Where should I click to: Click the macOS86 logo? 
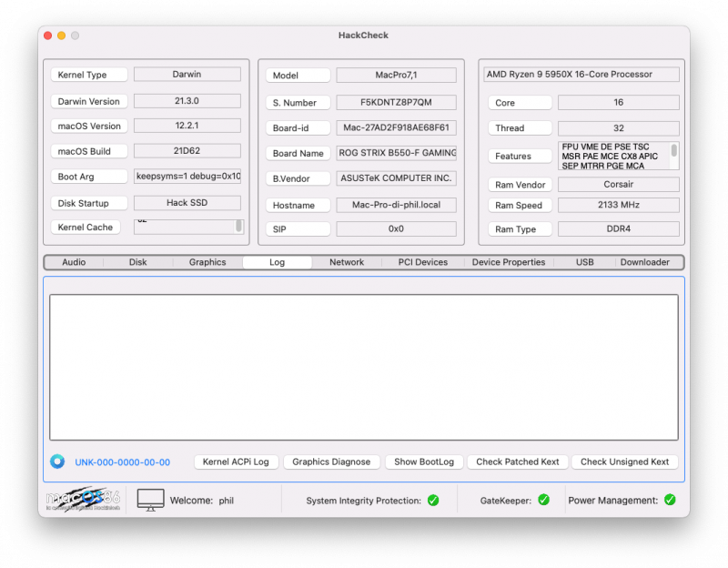point(83,500)
